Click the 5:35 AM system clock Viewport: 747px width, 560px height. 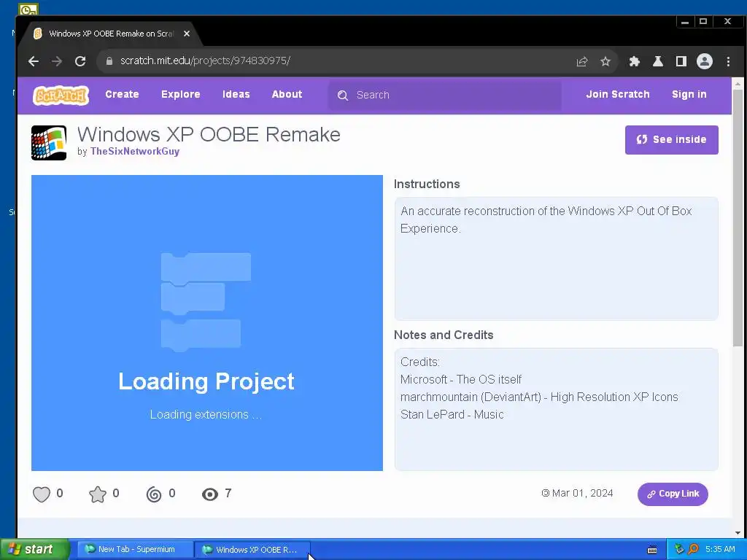[x=720, y=550]
